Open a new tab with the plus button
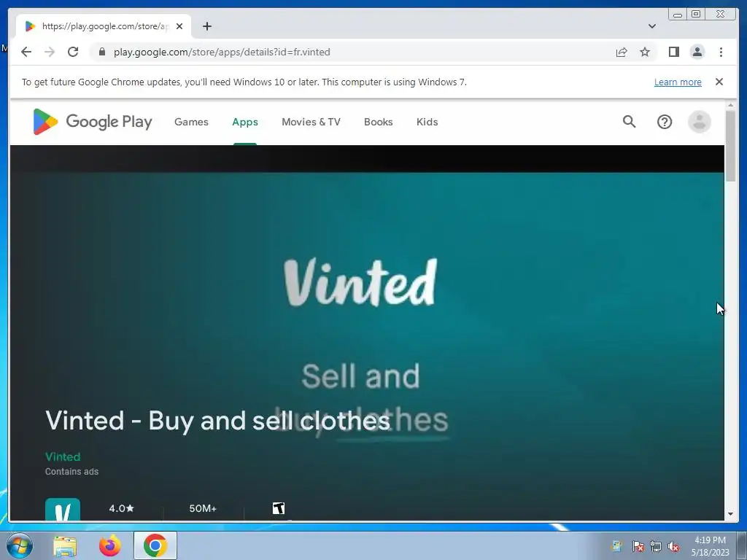 [206, 26]
